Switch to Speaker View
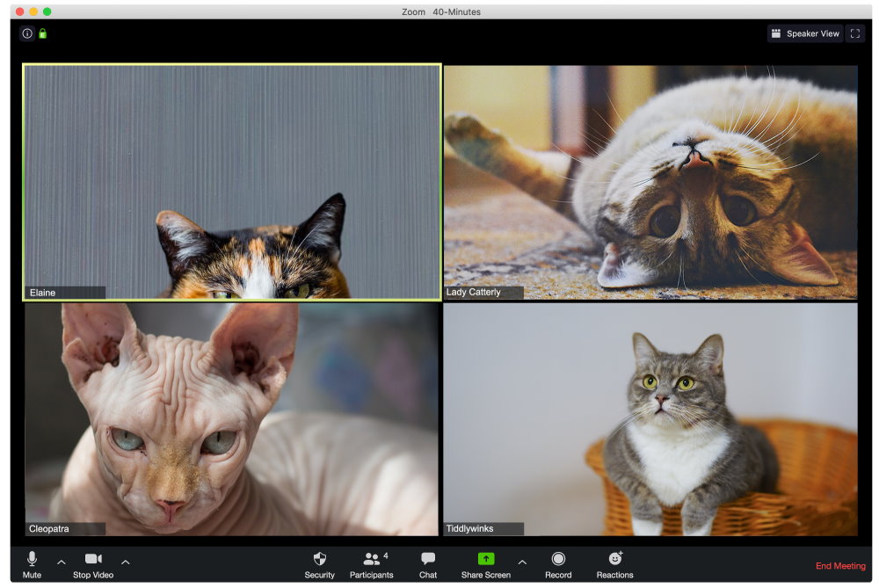The height and width of the screenshot is (588, 879). [805, 33]
